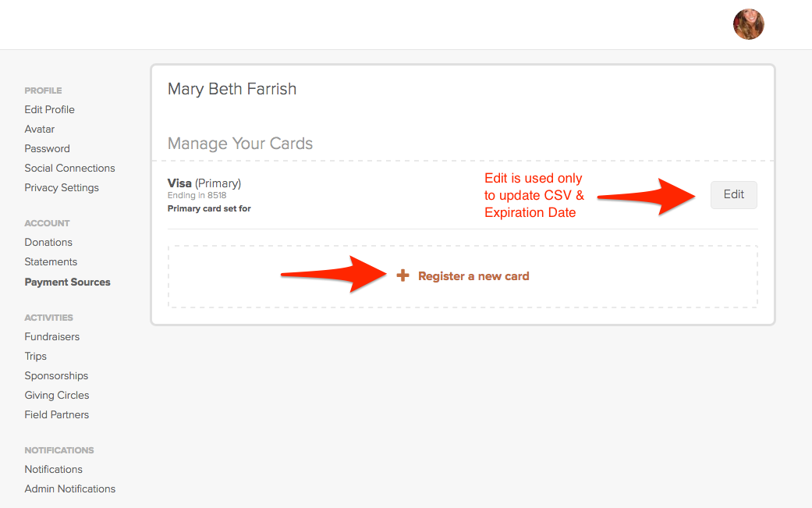Viewport: 812px width, 508px height.
Task: Select Social Connections in sidebar
Action: point(69,169)
